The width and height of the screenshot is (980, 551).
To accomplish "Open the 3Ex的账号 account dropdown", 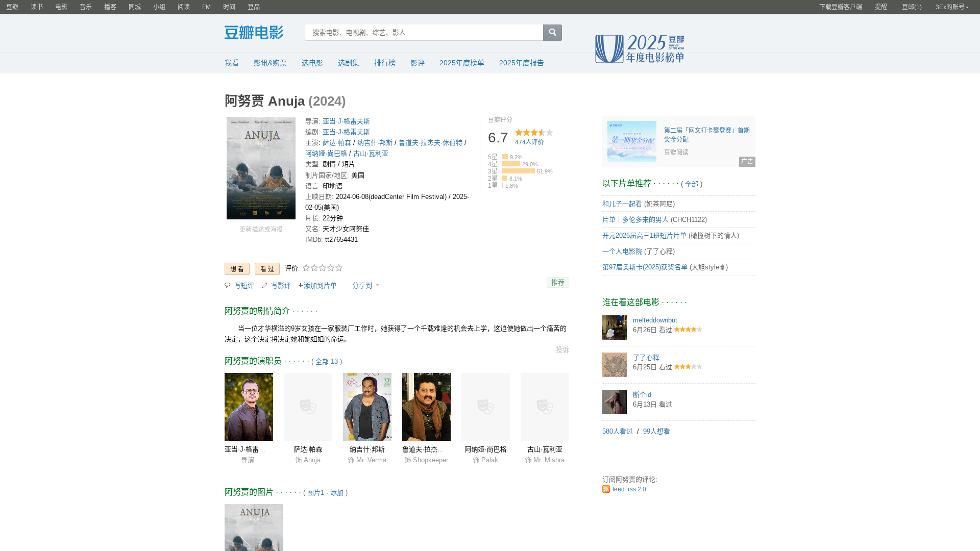I will click(952, 7).
